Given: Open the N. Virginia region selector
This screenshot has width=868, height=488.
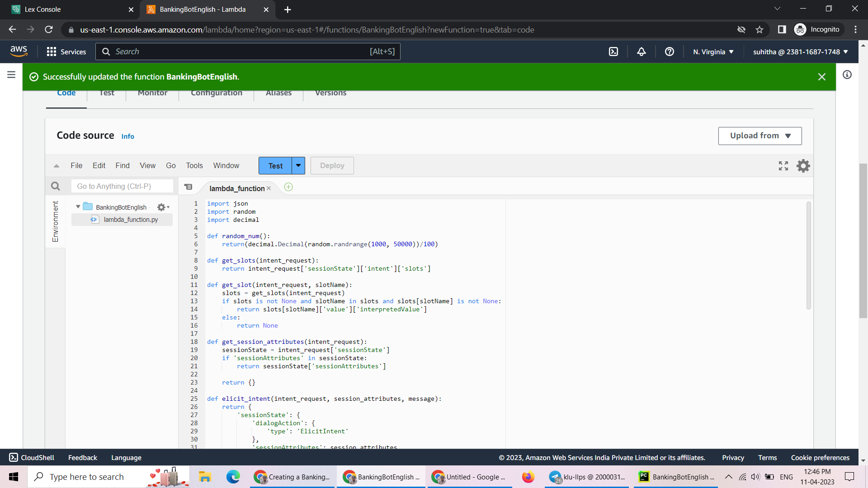Looking at the screenshot, I should point(713,52).
